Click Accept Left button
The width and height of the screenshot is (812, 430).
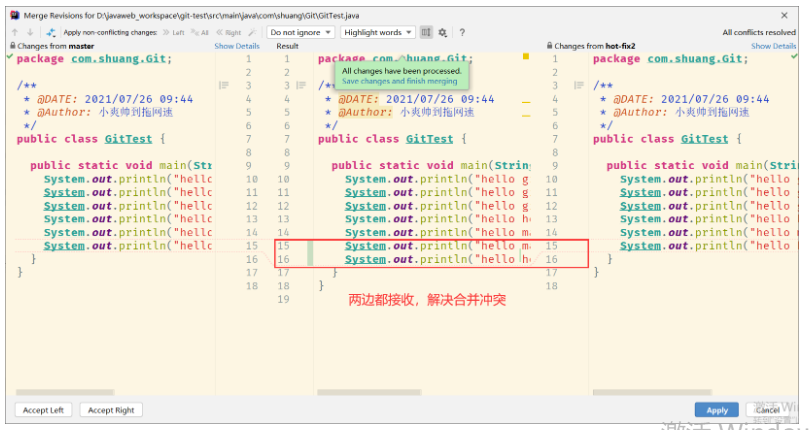click(x=43, y=410)
